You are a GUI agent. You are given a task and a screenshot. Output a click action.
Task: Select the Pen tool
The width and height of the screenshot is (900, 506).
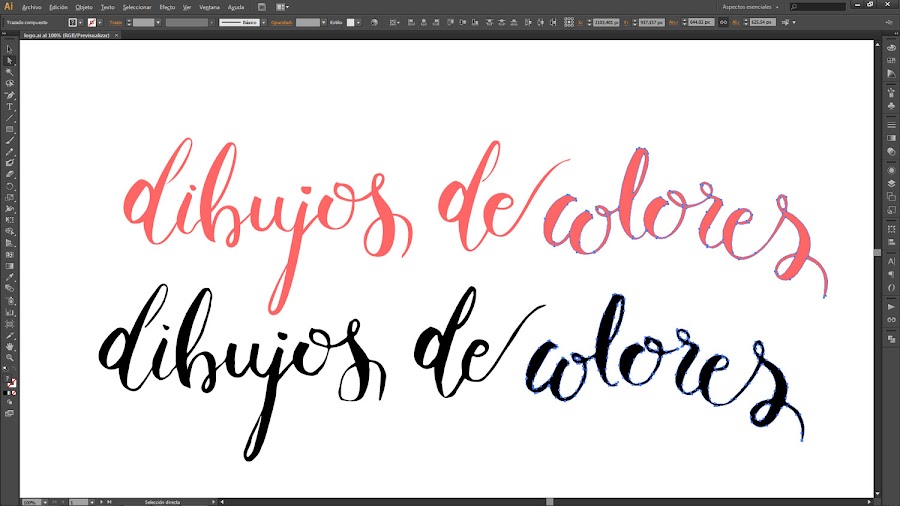click(9, 95)
